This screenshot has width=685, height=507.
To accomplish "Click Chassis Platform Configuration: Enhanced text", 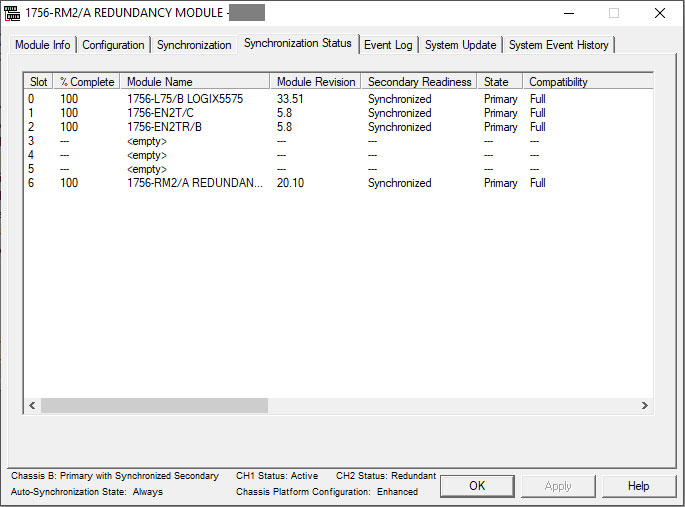I will [x=327, y=492].
